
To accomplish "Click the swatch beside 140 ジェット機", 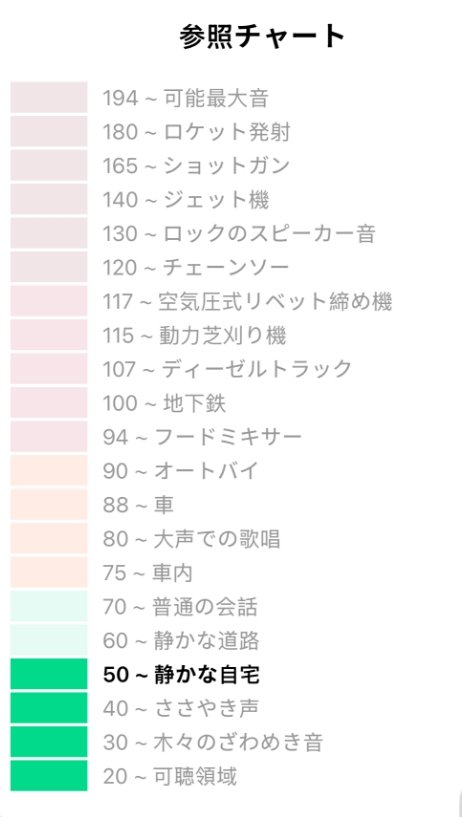I will [49, 200].
